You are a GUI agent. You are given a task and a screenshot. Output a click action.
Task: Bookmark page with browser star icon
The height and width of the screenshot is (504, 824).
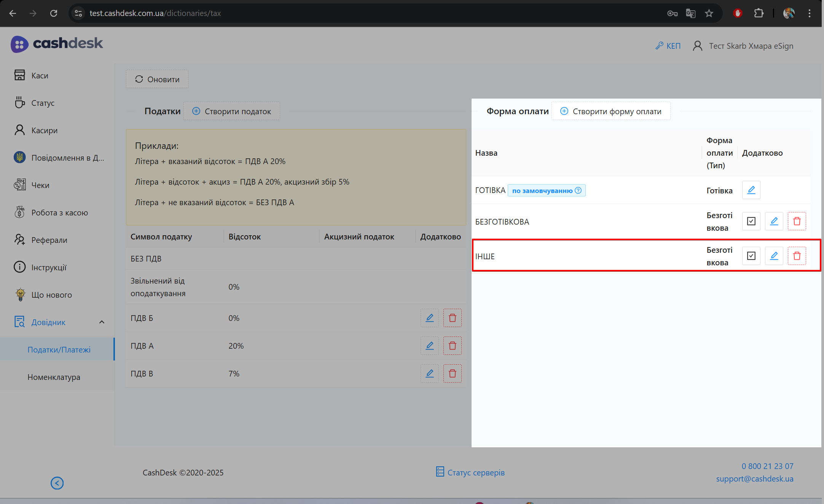[x=709, y=13]
